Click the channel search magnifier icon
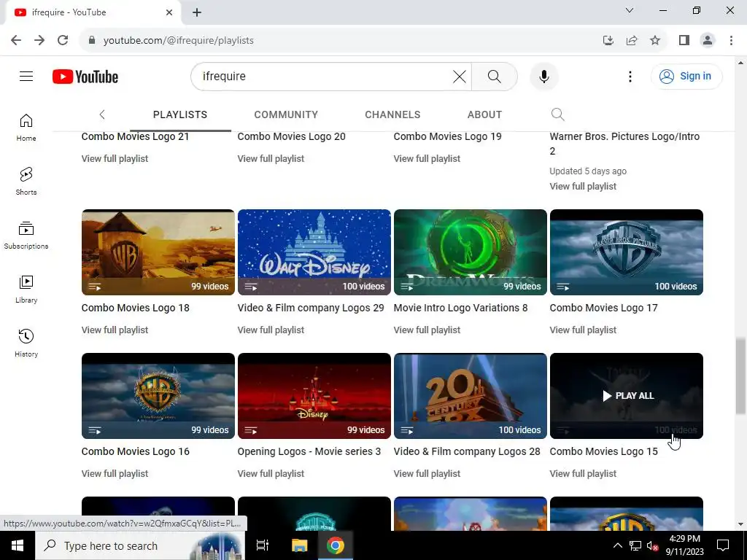Viewport: 747px width, 560px height. (x=557, y=114)
